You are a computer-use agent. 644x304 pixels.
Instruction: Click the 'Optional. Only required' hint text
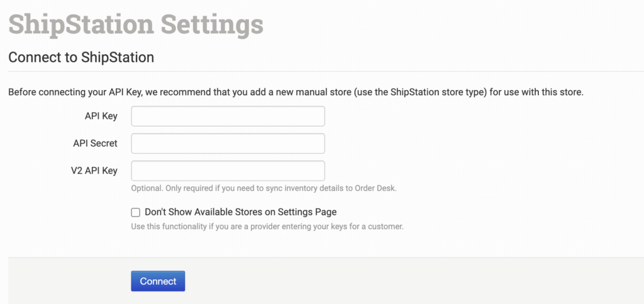click(x=264, y=188)
